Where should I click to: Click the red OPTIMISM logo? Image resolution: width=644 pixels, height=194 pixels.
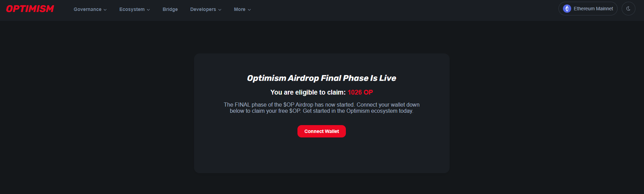(x=30, y=9)
